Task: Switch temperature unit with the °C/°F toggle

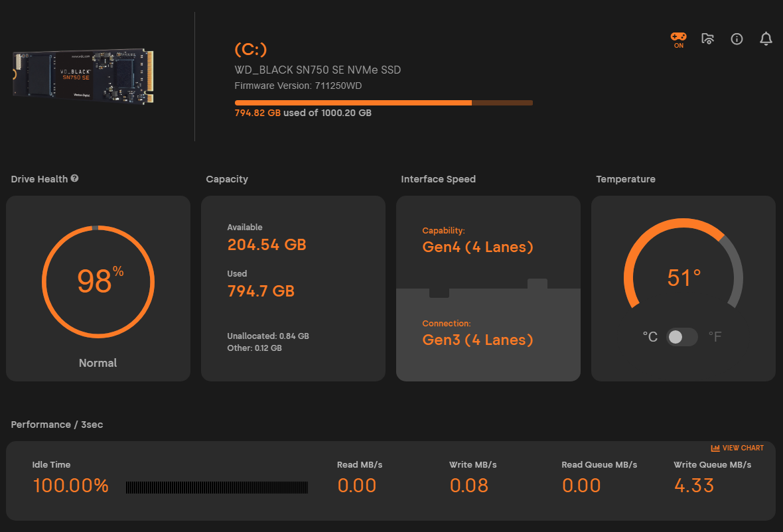Action: coord(682,337)
